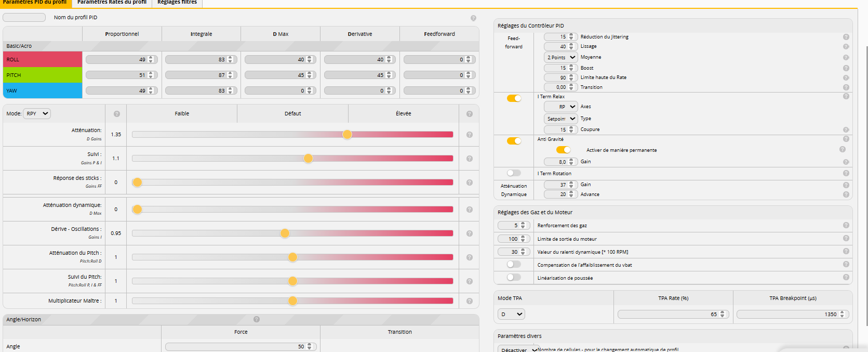The height and width of the screenshot is (352, 868).
Task: Toggle Compensation de l'affaiblissement du vbat
Action: (x=514, y=264)
